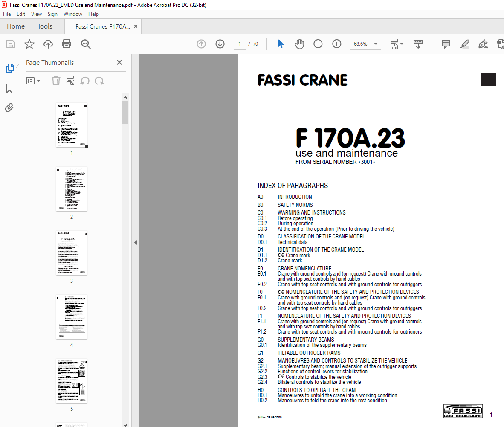Rotate page counterclockwise
504x427 pixels.
pos(85,81)
